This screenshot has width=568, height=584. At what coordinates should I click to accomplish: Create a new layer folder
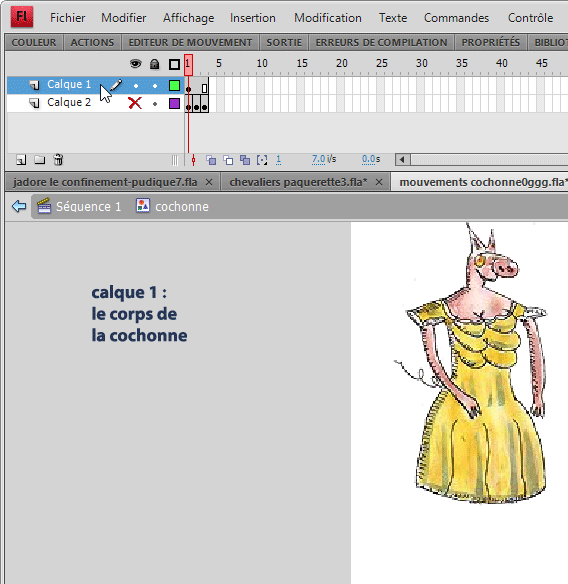click(x=39, y=160)
